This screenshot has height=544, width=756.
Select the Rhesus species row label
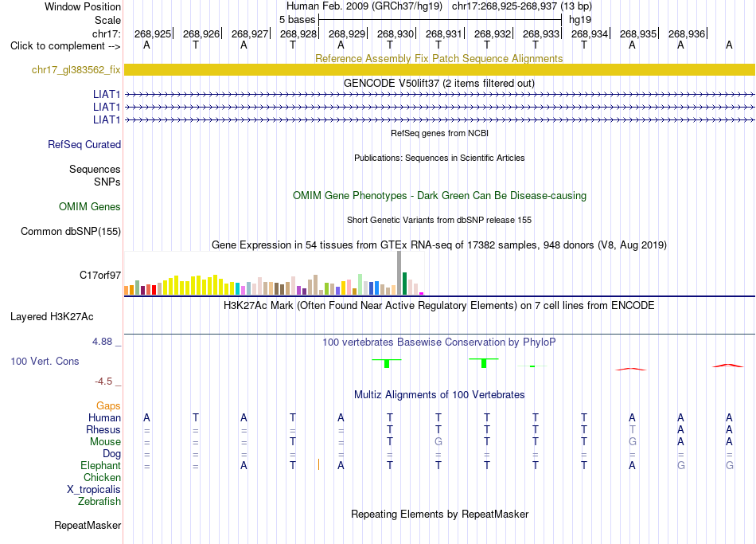103,429
